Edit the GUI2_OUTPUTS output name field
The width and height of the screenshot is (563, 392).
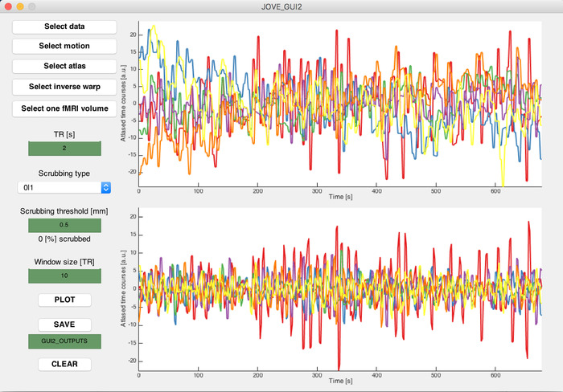coord(64,341)
